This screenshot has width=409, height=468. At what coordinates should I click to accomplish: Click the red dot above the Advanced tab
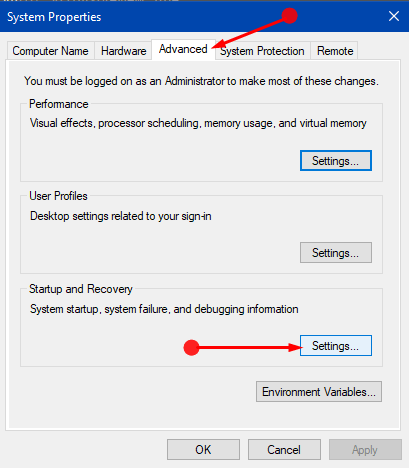[289, 16]
